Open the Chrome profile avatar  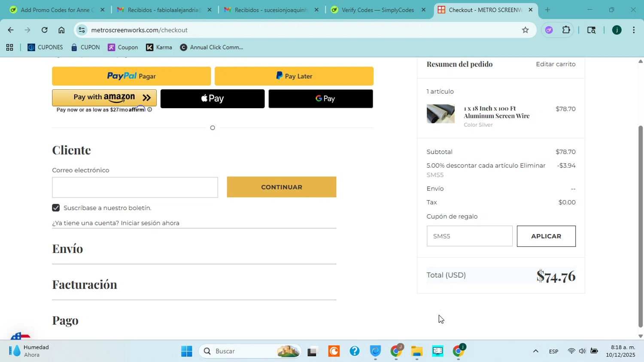click(617, 30)
